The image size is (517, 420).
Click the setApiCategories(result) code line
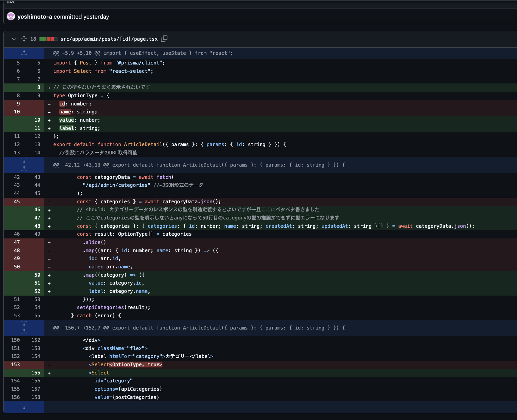tap(113, 308)
